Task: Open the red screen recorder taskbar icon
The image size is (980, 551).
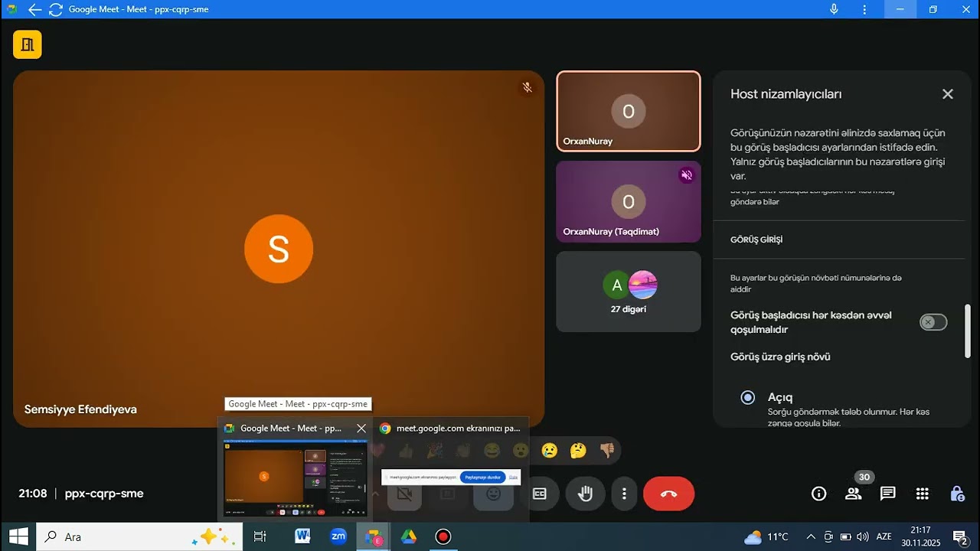Action: (x=443, y=536)
